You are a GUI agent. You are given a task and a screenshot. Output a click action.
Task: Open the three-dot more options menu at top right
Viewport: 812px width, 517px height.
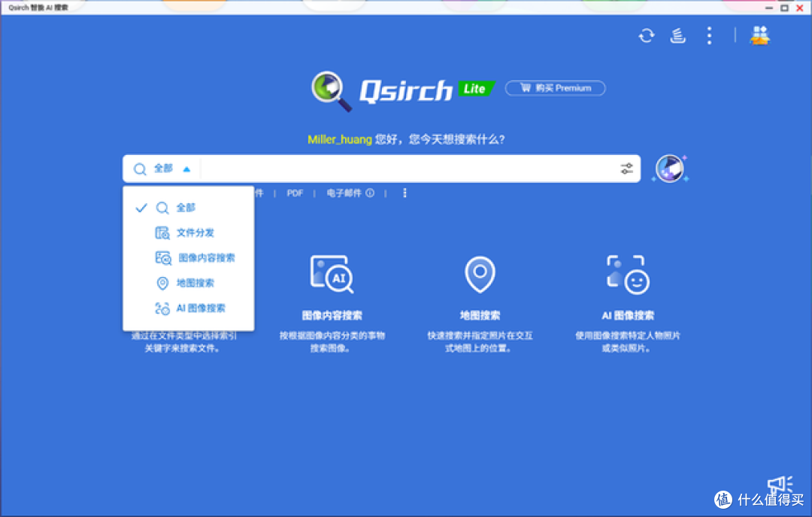point(710,36)
